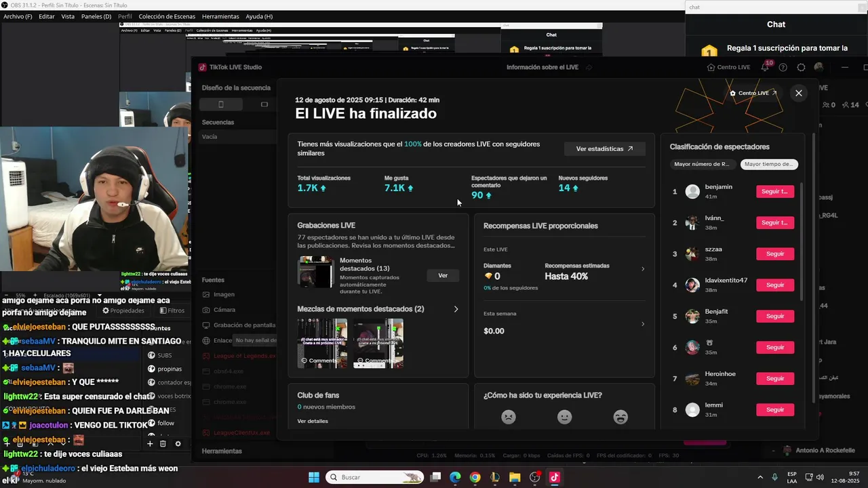The image size is (868, 488).
Task: Follow lemmi in viewer ranking
Action: (775, 410)
